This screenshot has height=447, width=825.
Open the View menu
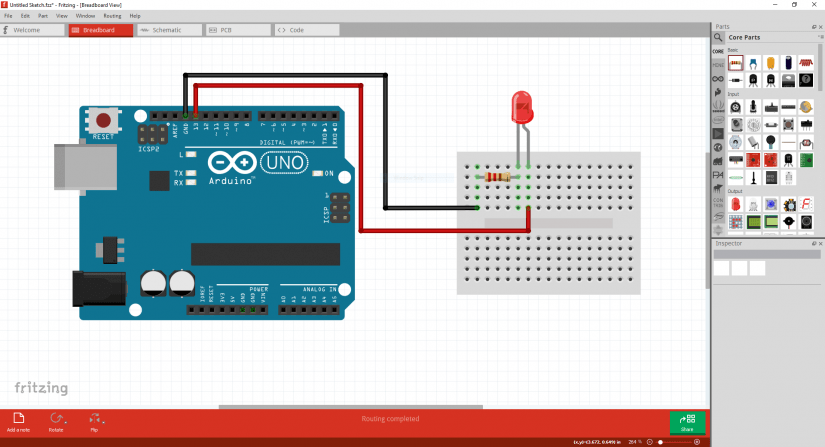[x=62, y=16]
